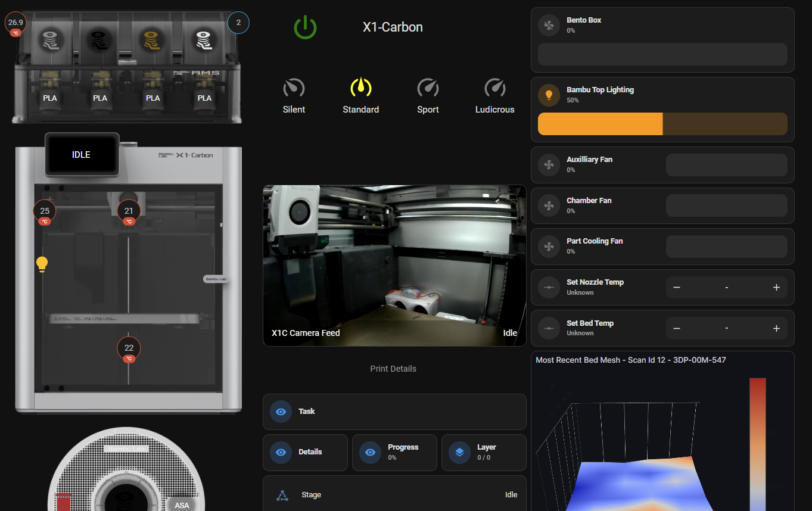Click the Progress eye icon
The height and width of the screenshot is (511, 812).
pos(370,452)
